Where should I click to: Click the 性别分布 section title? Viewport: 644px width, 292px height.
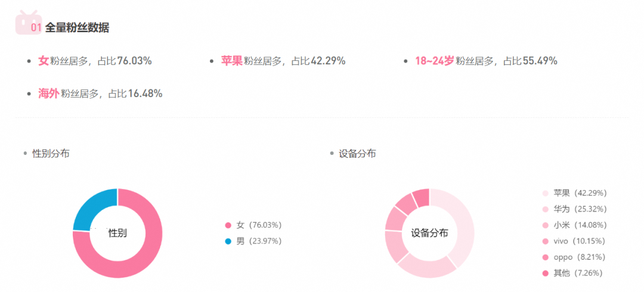pos(51,154)
